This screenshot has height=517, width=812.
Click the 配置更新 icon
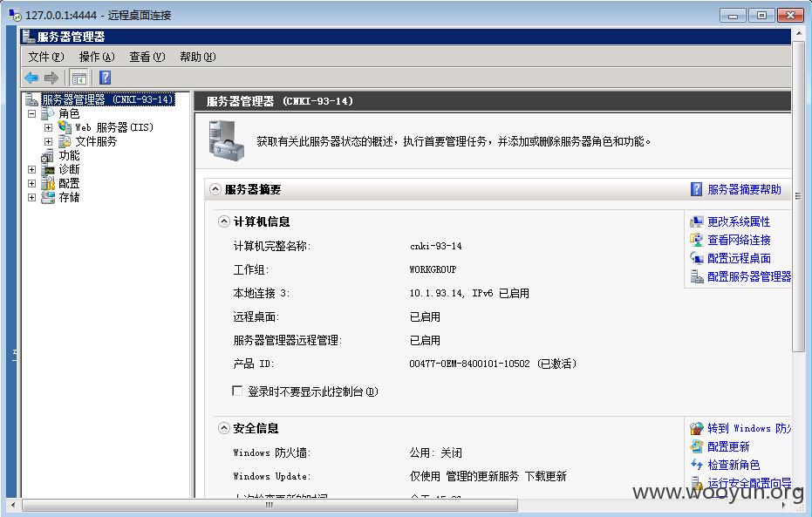point(697,446)
